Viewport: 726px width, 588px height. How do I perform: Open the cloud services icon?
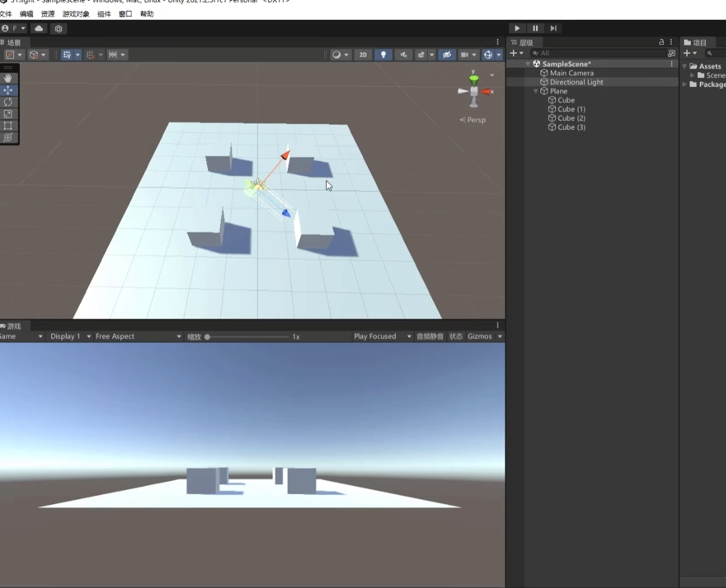38,28
